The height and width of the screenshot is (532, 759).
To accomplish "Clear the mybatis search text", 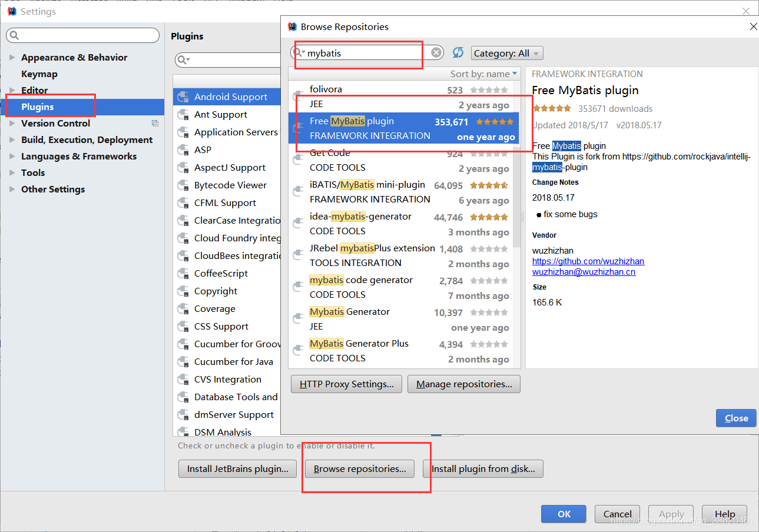I will coord(436,53).
